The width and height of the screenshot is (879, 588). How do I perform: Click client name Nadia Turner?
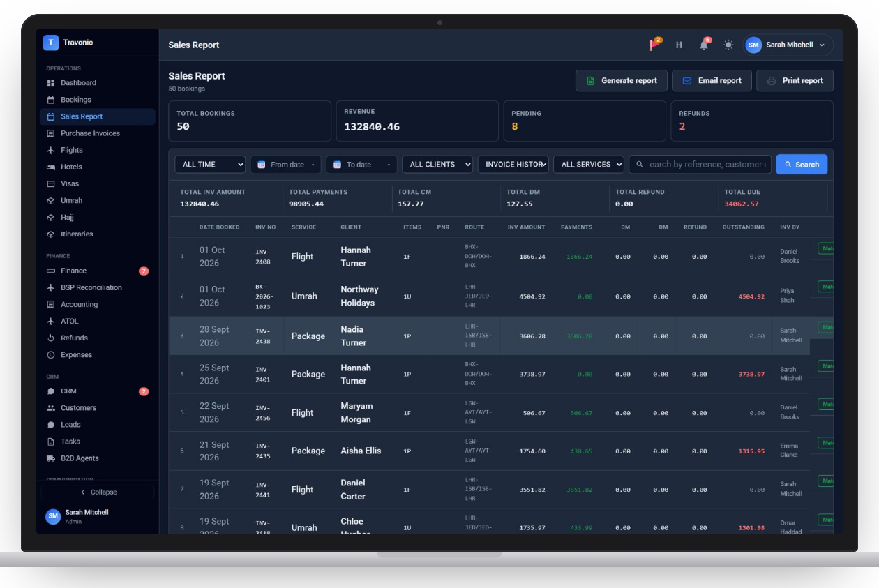354,336
